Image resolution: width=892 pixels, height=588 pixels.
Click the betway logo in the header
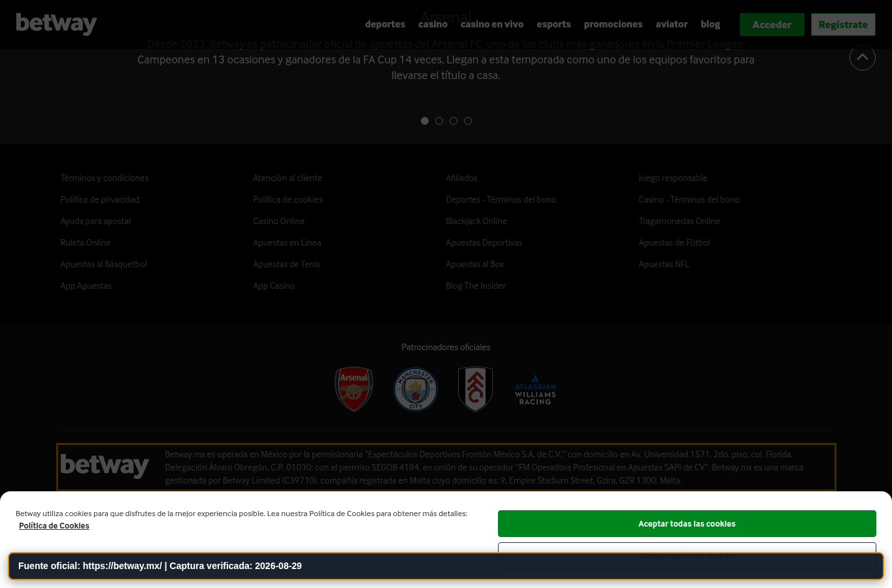point(56,24)
